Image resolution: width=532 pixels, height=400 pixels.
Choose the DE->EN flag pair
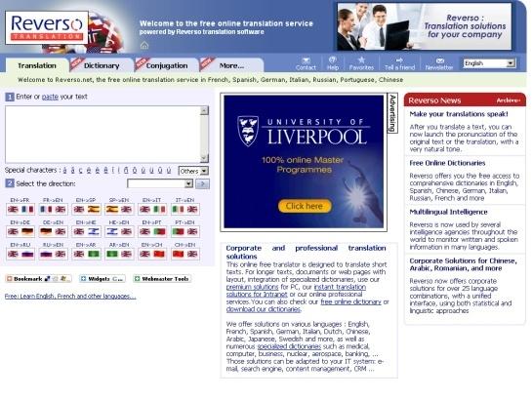[x=53, y=231]
